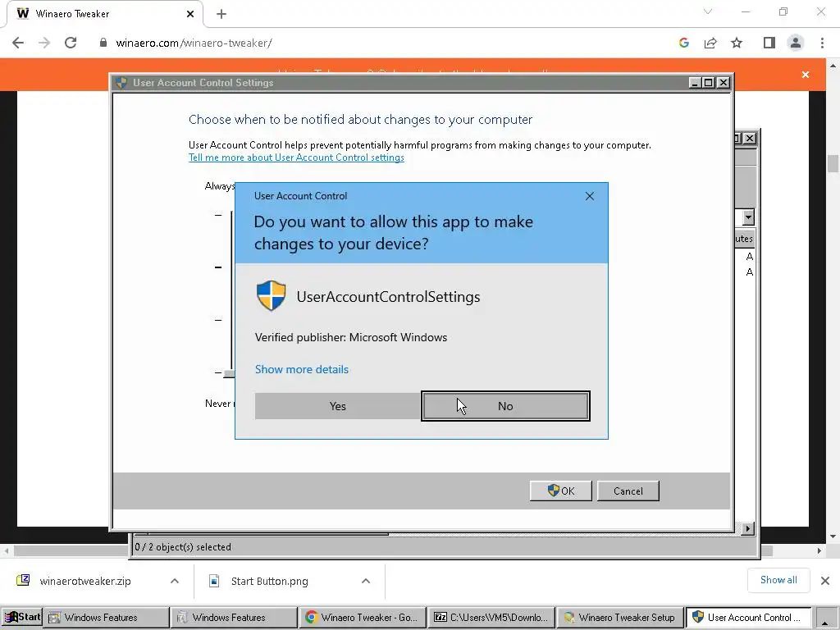Open Tell me more about User Account Control settings link
The image size is (840, 630).
(296, 157)
